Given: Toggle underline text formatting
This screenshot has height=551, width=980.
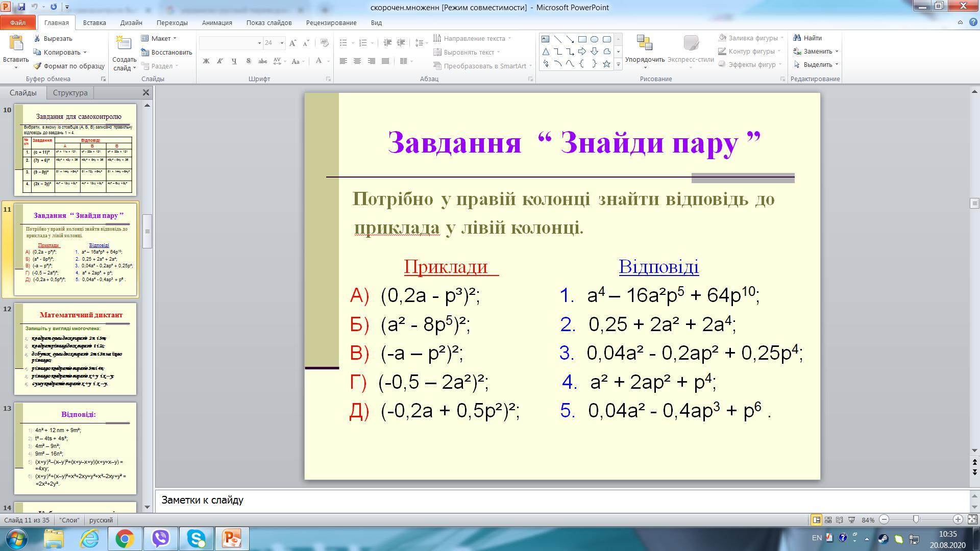Looking at the screenshot, I should pyautogui.click(x=234, y=61).
